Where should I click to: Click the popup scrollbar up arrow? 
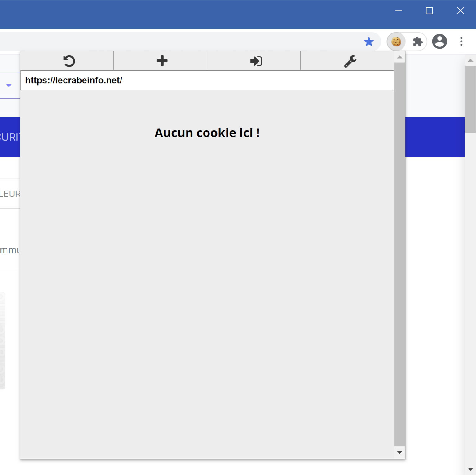pos(399,57)
